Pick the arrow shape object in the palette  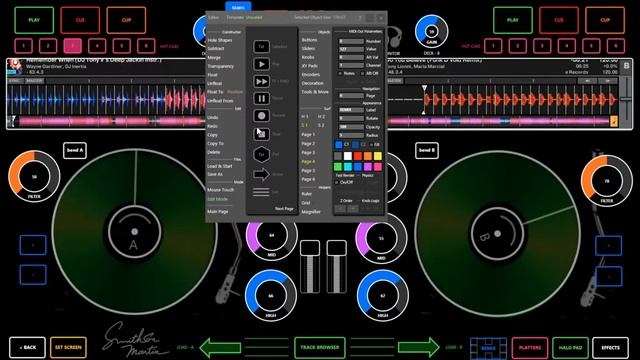pos(261,174)
